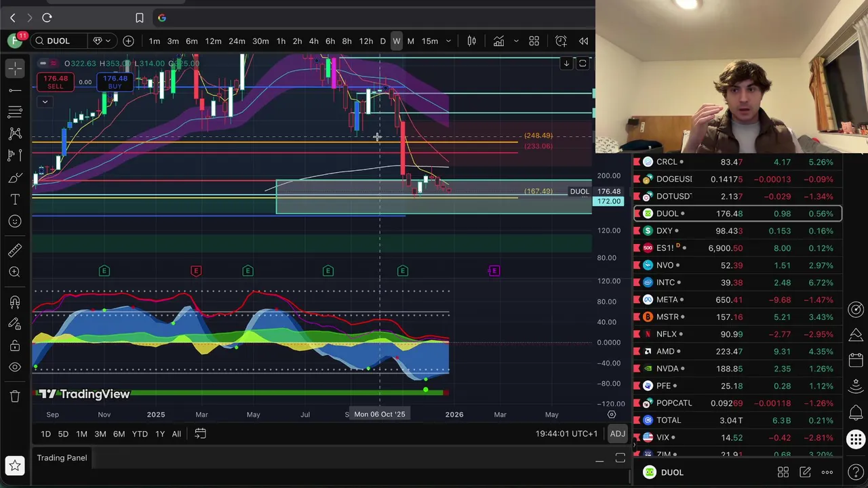
Task: Open the help center question icon
Action: tap(856, 472)
